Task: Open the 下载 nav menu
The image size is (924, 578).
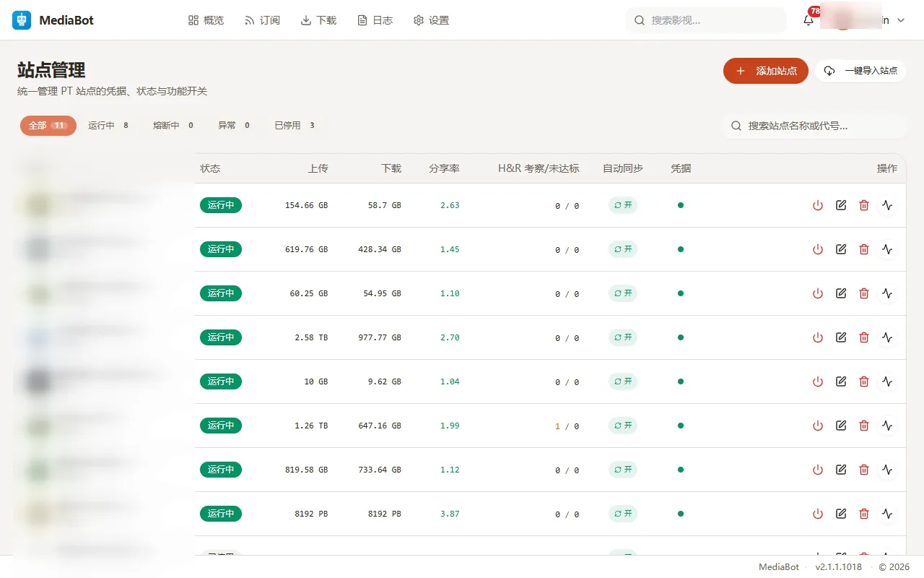Action: click(x=318, y=20)
